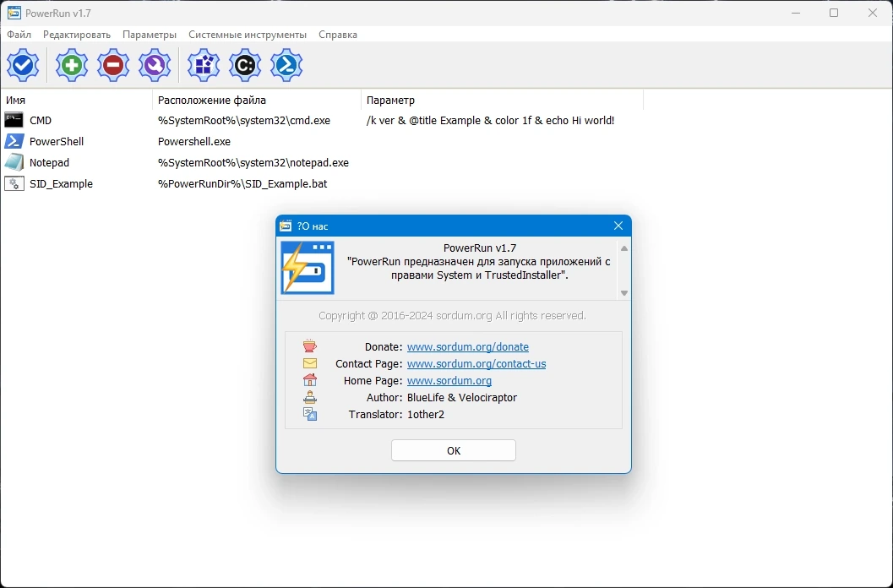Click the envelope contact icon
893x588 pixels.
click(310, 363)
